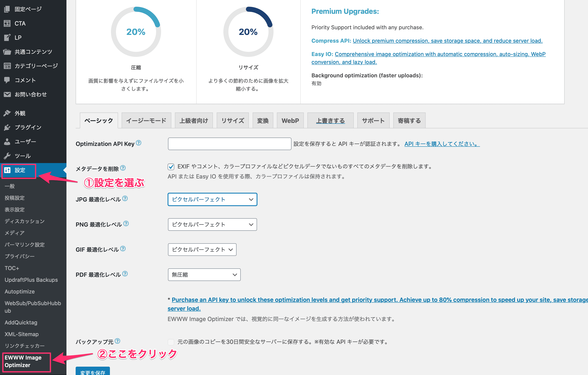Viewport: 588px width, 375px height.
Task: Click the ツール wrench icon
Action: point(7,156)
